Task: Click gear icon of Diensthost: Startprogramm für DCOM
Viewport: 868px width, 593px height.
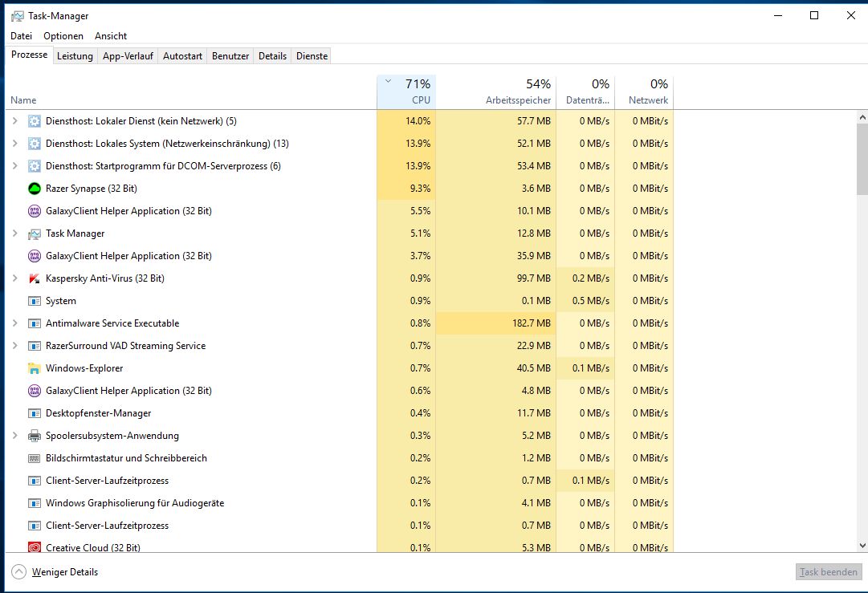Action: [35, 166]
